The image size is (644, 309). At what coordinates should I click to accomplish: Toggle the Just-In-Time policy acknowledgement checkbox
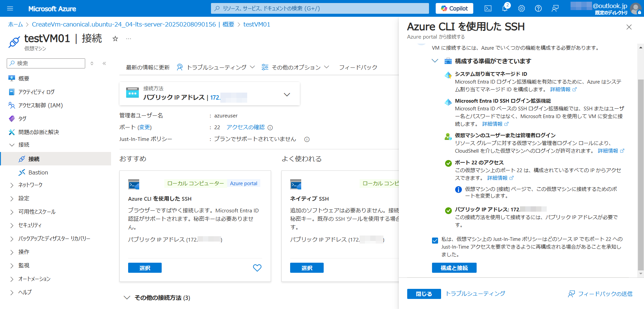coord(435,240)
